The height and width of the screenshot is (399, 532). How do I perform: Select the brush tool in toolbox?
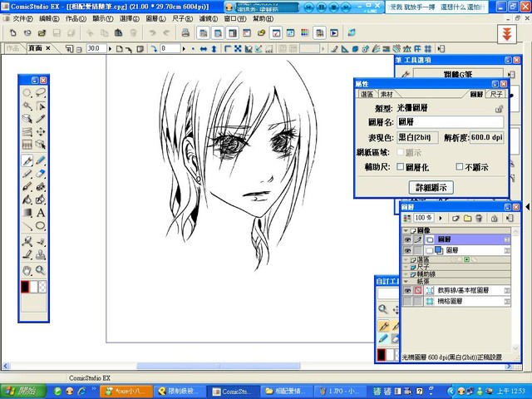(x=27, y=186)
